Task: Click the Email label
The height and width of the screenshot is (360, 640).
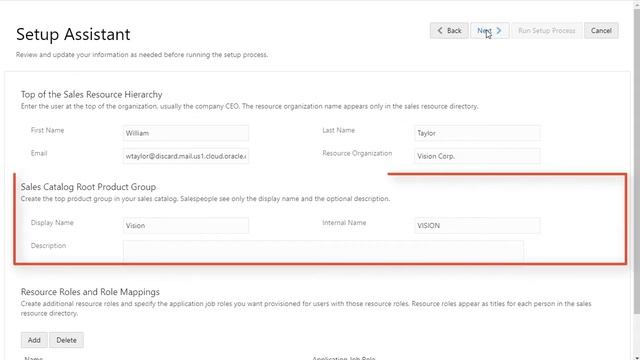Action: pyautogui.click(x=39, y=153)
